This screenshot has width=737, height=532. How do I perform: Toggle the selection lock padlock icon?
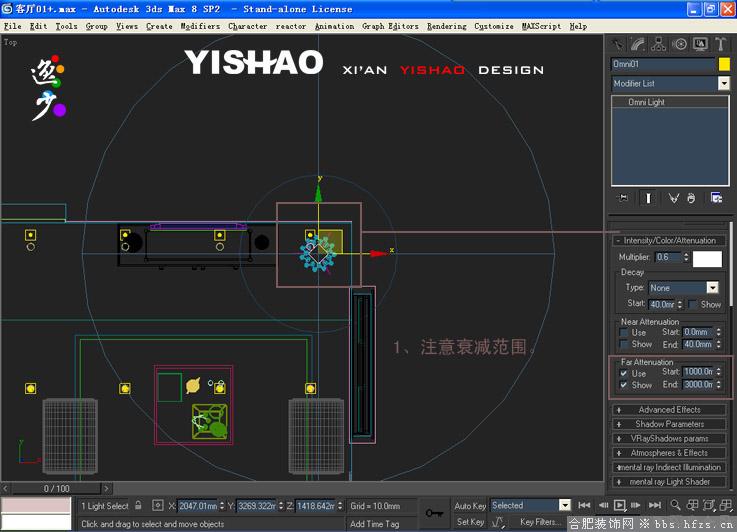coord(138,505)
